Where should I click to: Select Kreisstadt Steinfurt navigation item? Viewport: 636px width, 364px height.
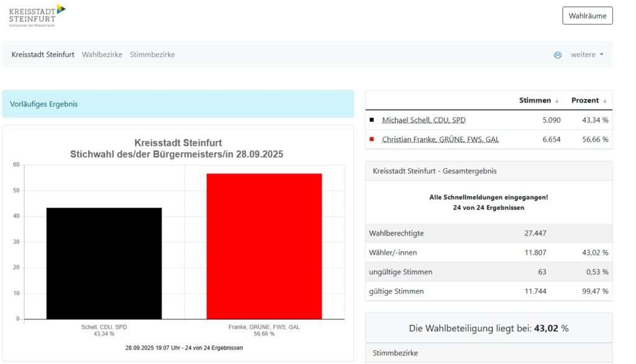coord(43,55)
